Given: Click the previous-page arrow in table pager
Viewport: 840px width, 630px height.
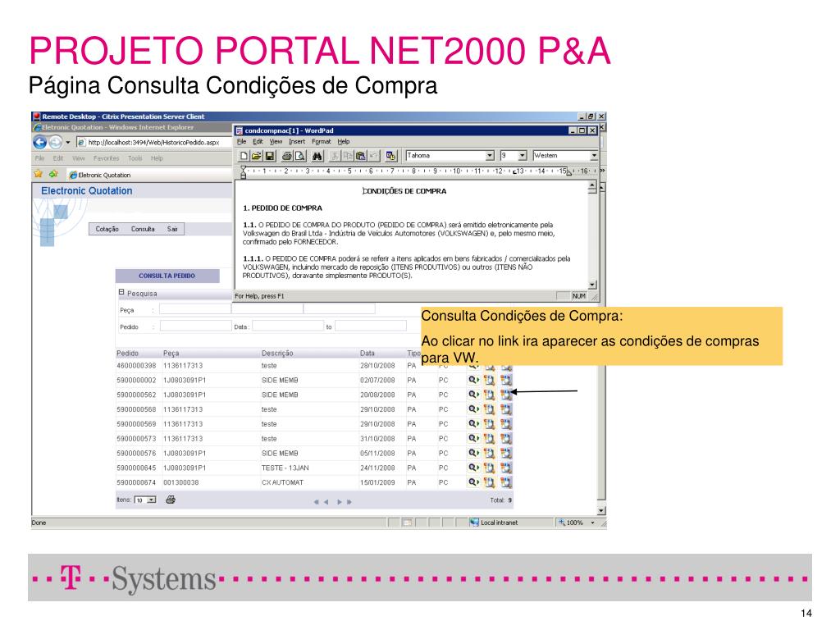Looking at the screenshot, I should (x=326, y=502).
